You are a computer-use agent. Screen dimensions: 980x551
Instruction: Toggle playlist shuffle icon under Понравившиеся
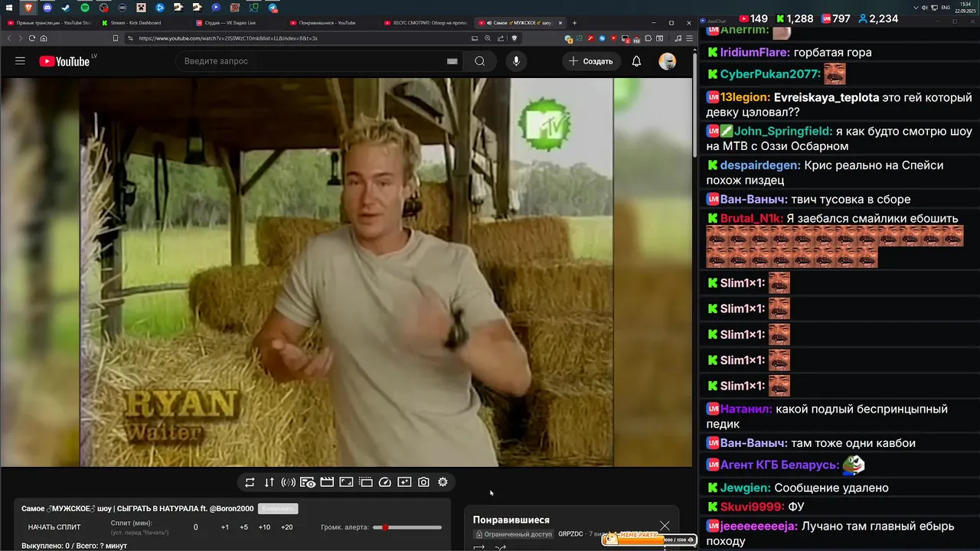point(501,547)
